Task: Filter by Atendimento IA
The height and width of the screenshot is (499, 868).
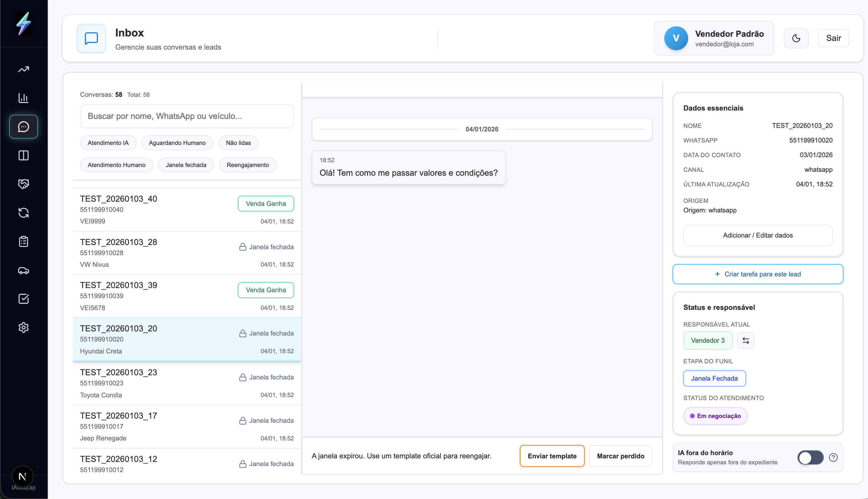Action: point(108,143)
